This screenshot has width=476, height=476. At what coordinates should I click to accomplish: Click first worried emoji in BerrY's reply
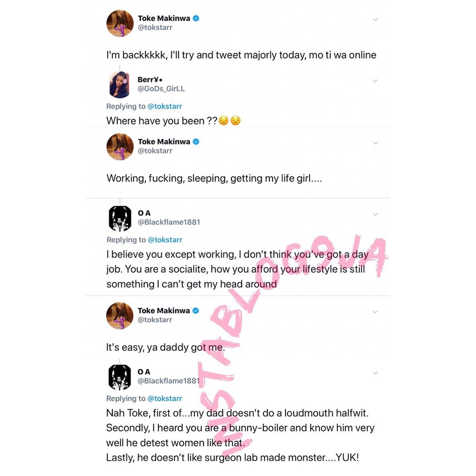[x=224, y=120]
